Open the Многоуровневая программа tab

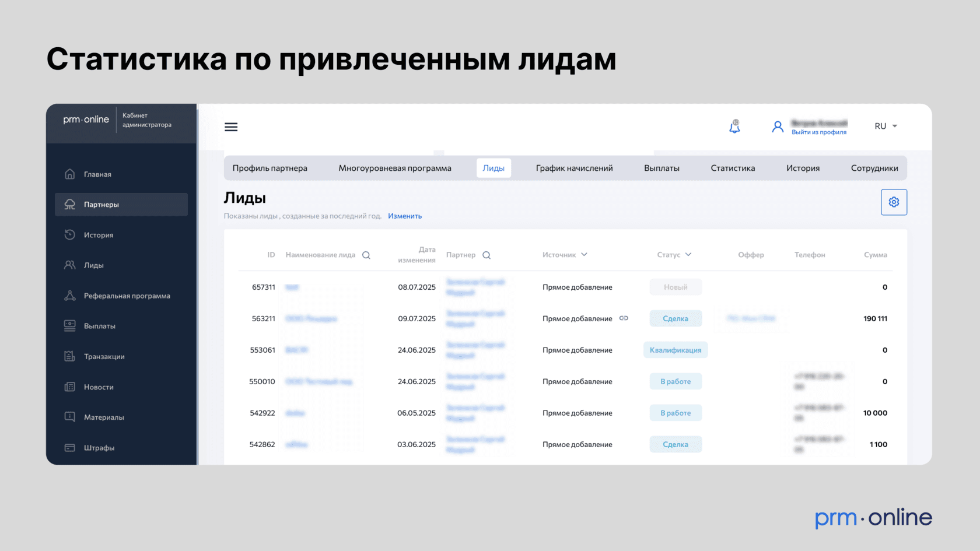click(394, 169)
